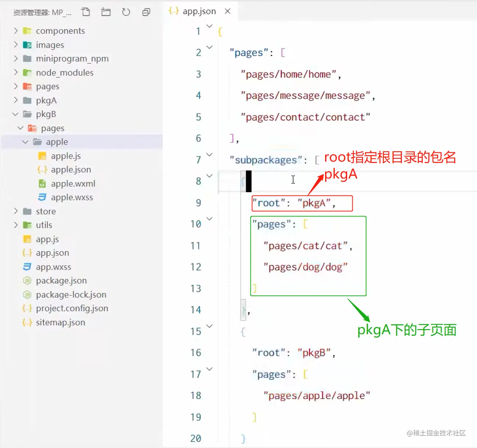Collapse all folders in explorer

coord(146,12)
